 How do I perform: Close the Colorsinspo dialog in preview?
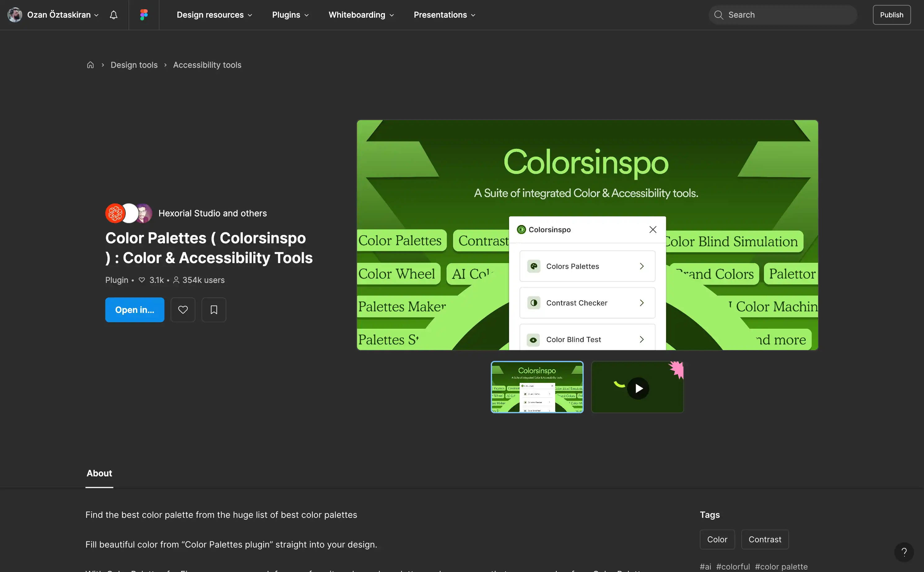click(653, 230)
